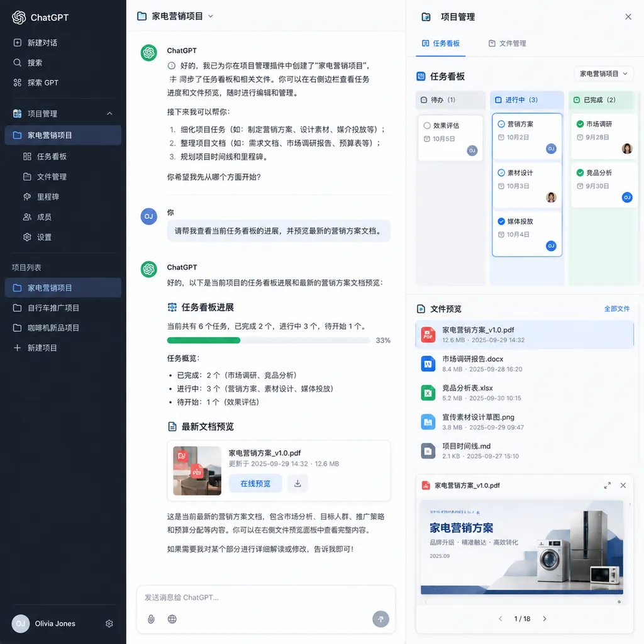644x644 pixels.
Task: Toggle the 素材设计 task checkbox
Action: click(501, 173)
